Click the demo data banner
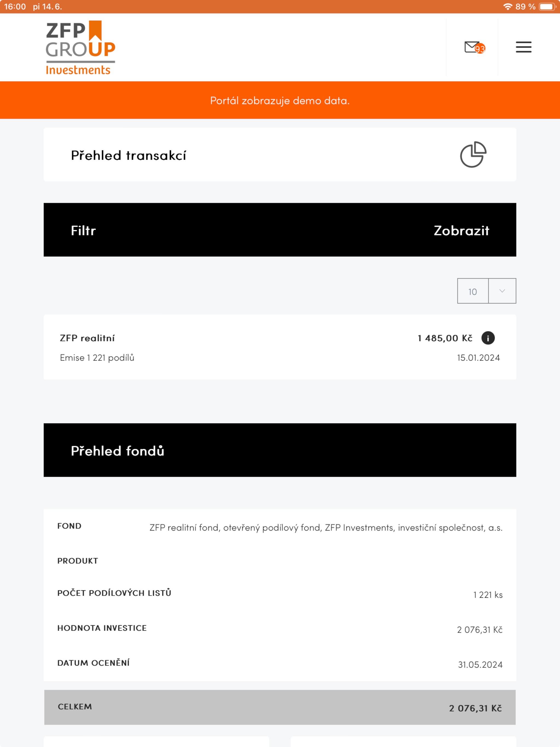 (x=280, y=100)
